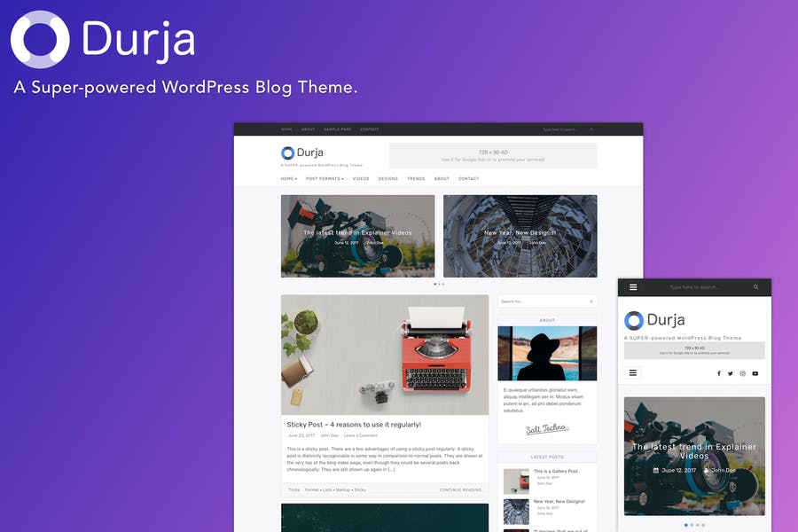The width and height of the screenshot is (798, 532).
Task: Click the search magnifier in the mobile header
Action: click(x=756, y=287)
